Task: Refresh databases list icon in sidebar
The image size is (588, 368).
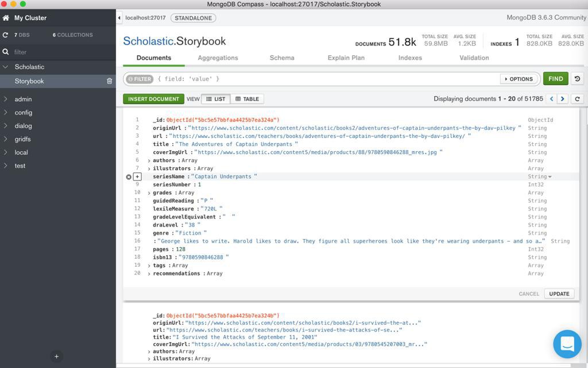Action: click(x=5, y=35)
